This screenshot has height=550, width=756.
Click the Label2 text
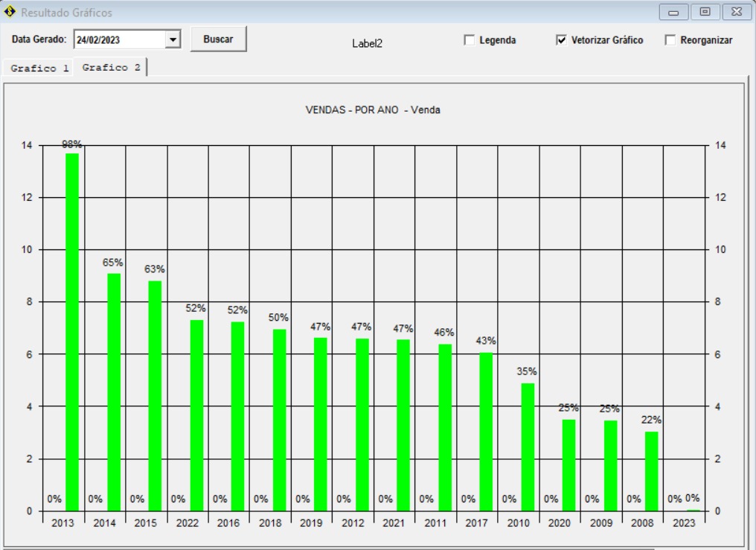click(367, 44)
